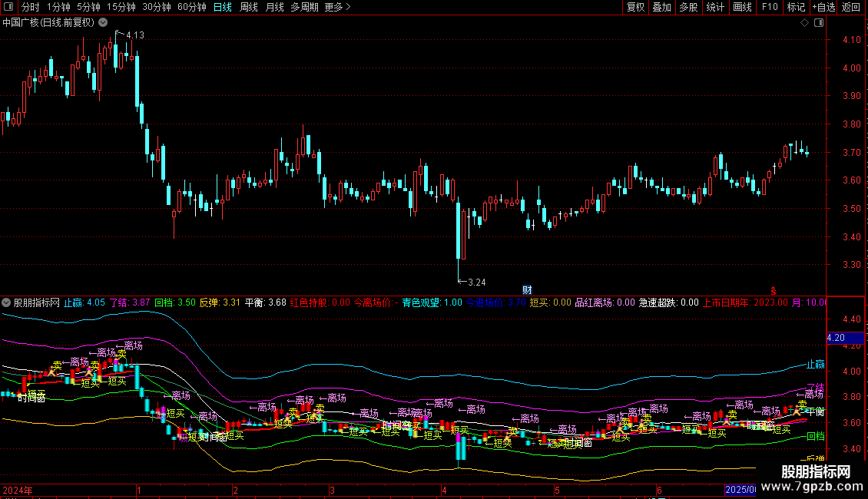
Task: Click the red $ dividend marker
Action: 774,291
